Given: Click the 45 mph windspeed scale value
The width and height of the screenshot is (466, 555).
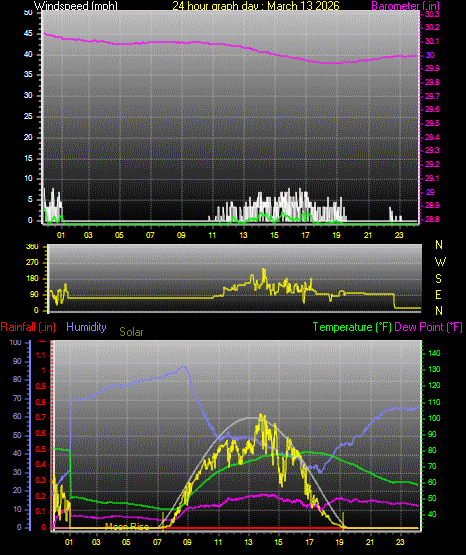Looking at the screenshot, I should pos(28,34).
